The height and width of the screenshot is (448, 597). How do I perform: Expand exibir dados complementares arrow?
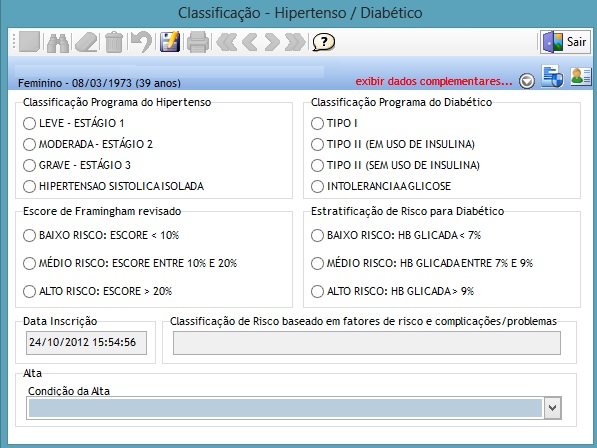(527, 81)
